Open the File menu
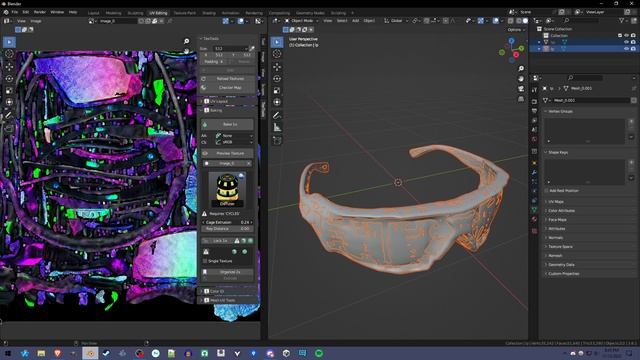Screen dimensions: 640x360 [x=15, y=12]
